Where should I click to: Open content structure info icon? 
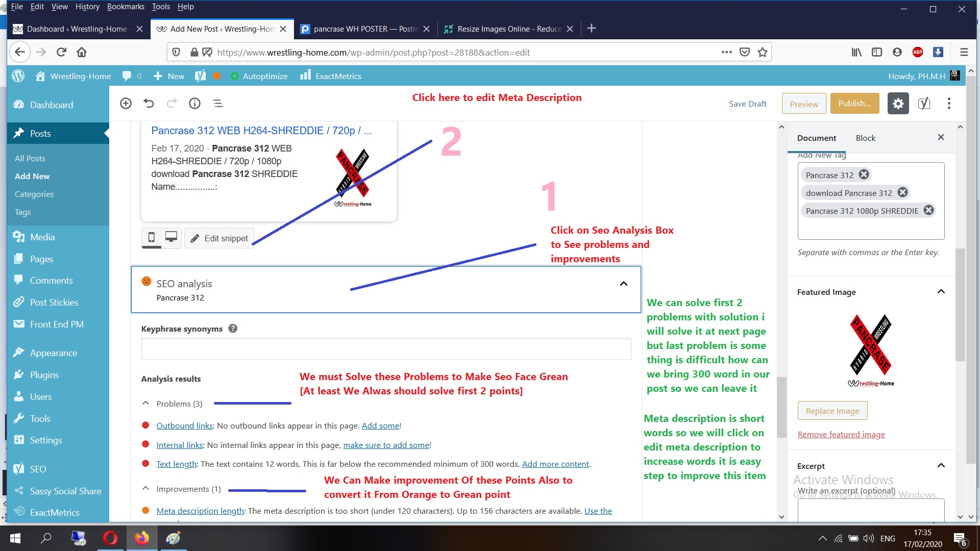pyautogui.click(x=194, y=104)
